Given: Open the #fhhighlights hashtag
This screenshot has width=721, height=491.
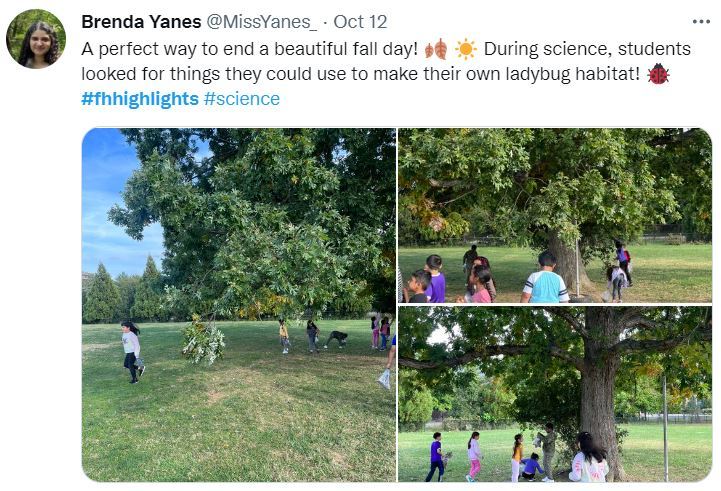Looking at the screenshot, I should 140,98.
